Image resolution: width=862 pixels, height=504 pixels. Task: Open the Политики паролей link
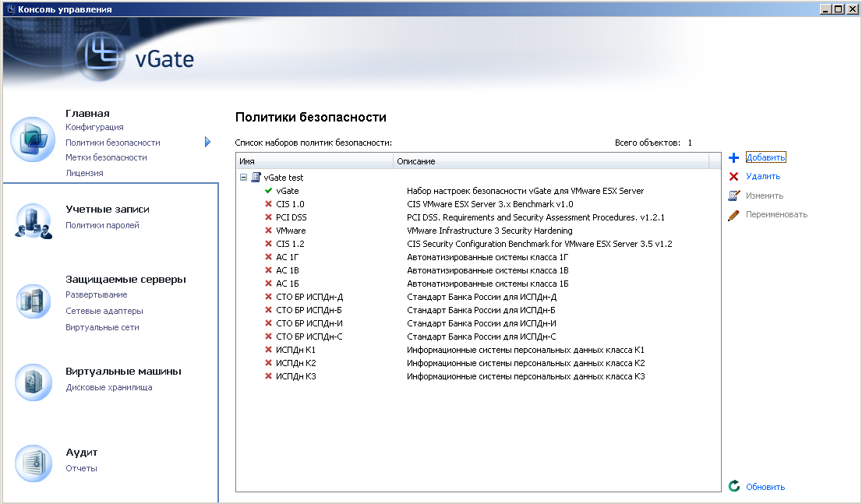[x=102, y=225]
